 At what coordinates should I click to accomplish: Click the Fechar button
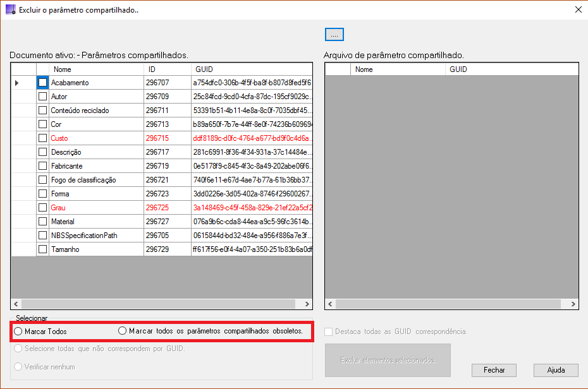click(494, 370)
